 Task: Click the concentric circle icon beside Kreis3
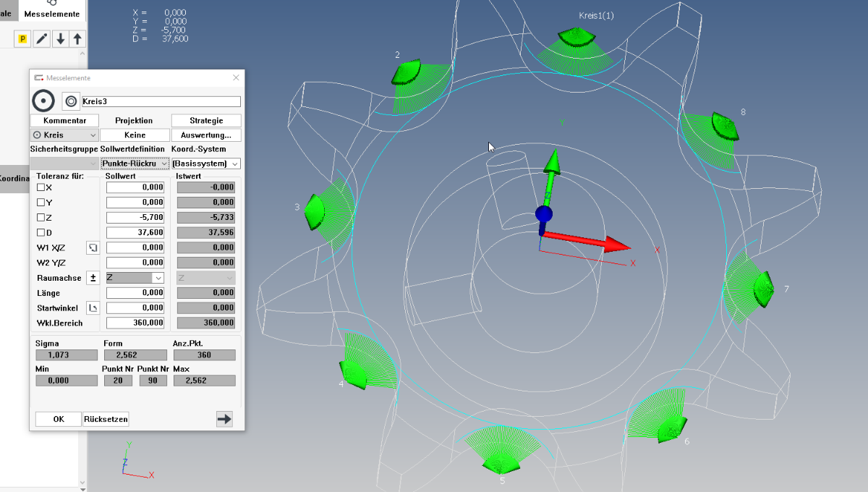tap(71, 102)
